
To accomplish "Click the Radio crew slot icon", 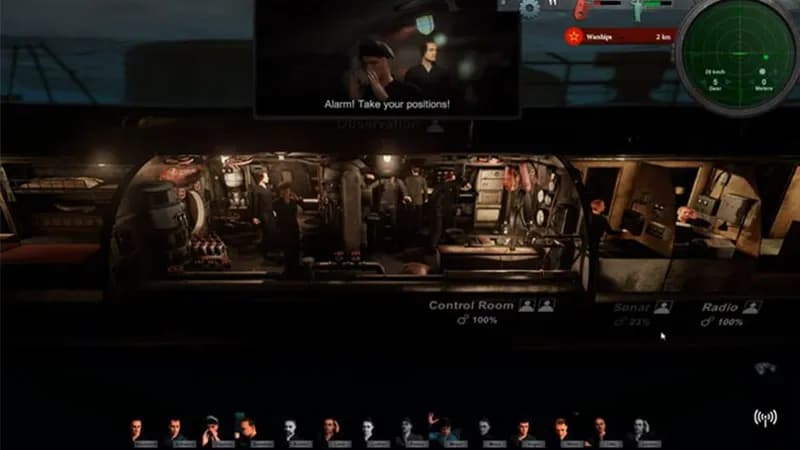I will click(752, 307).
